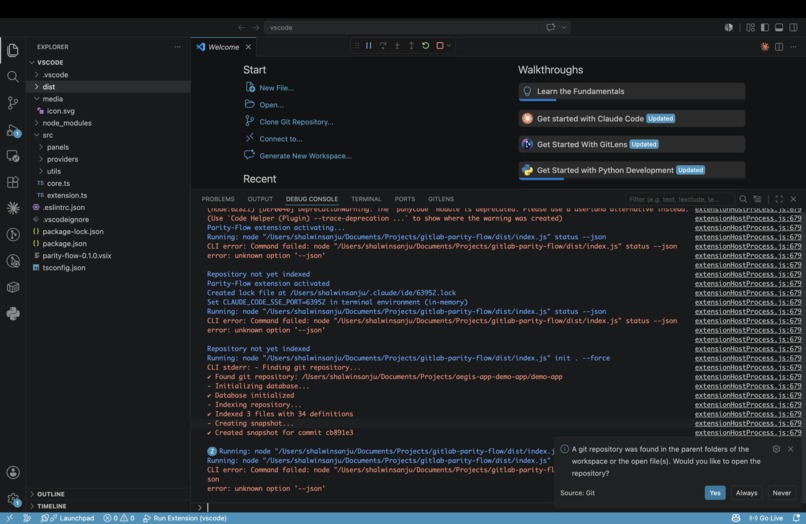Viewport: 806px width, 524px height.
Task: Click Yes in the git notification
Action: [715, 493]
